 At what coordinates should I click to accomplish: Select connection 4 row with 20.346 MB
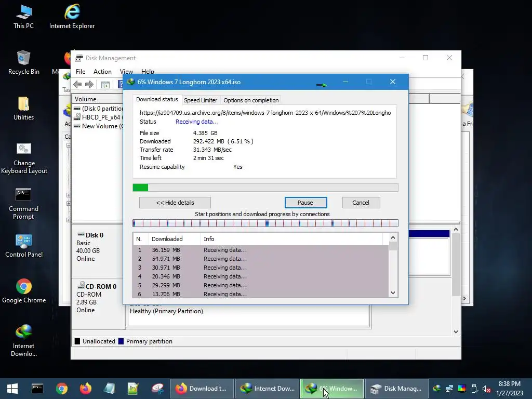point(261,276)
